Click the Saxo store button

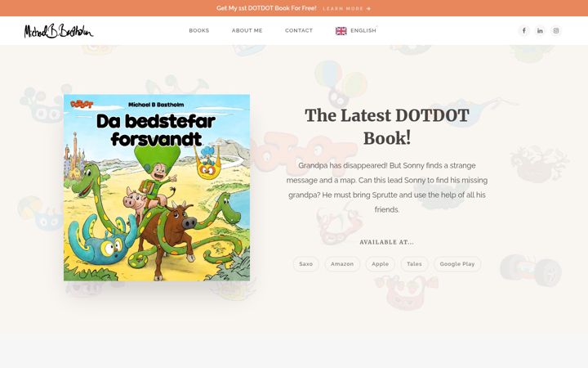point(305,264)
